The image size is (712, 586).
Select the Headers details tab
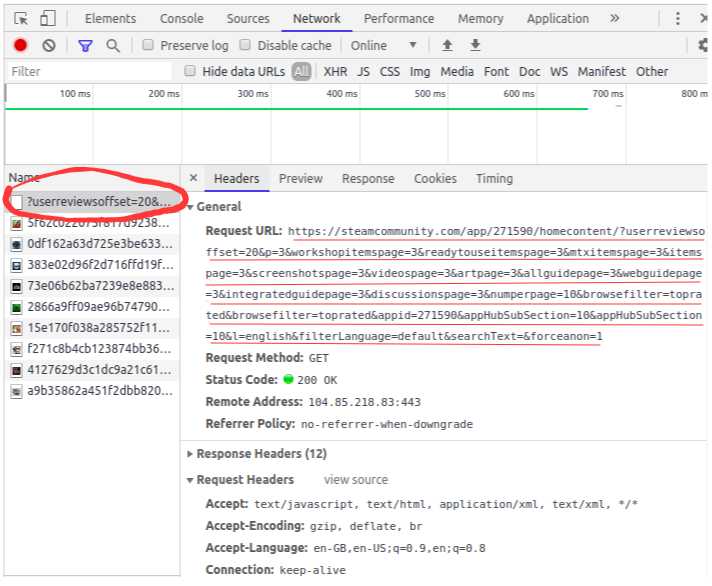click(237, 178)
